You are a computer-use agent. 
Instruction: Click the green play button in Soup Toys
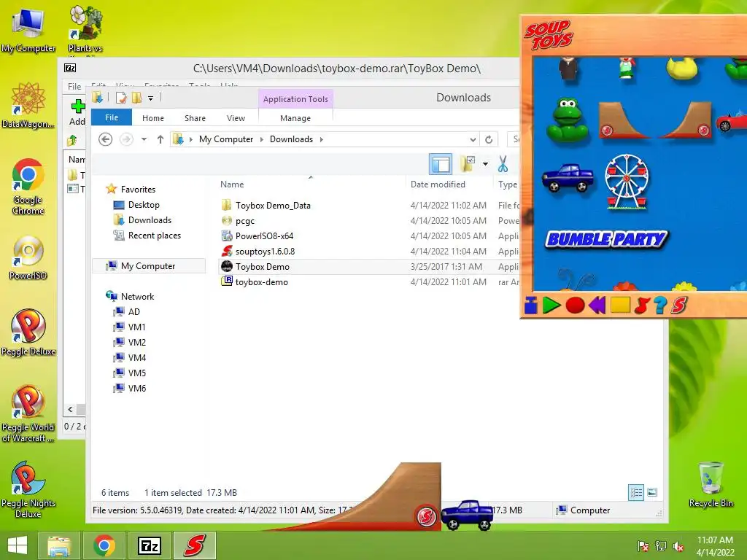point(551,306)
